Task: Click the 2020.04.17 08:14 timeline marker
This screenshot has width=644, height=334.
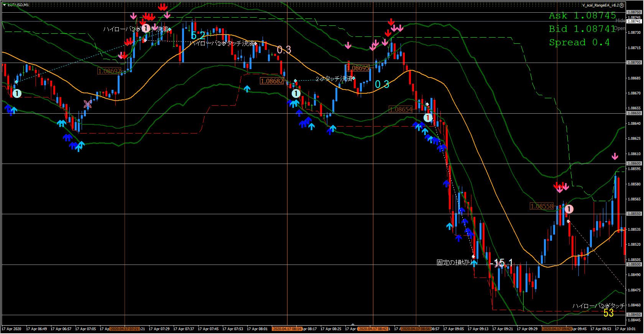Action: (x=287, y=329)
